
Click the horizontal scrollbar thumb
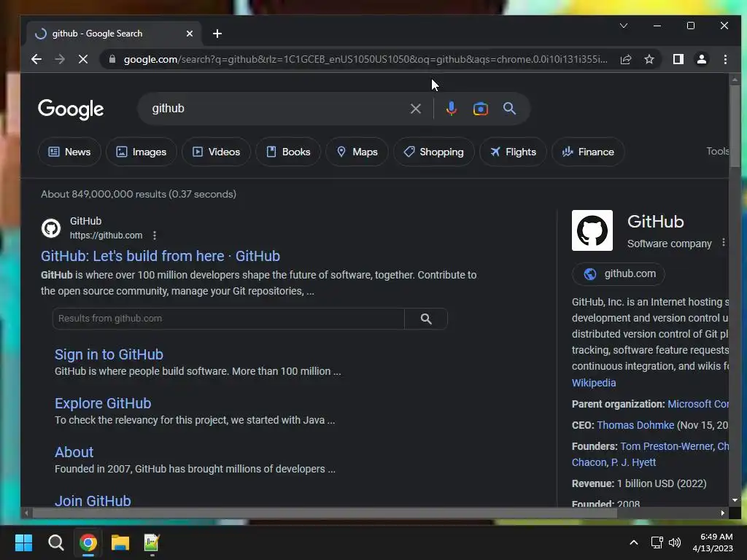tap(325, 513)
